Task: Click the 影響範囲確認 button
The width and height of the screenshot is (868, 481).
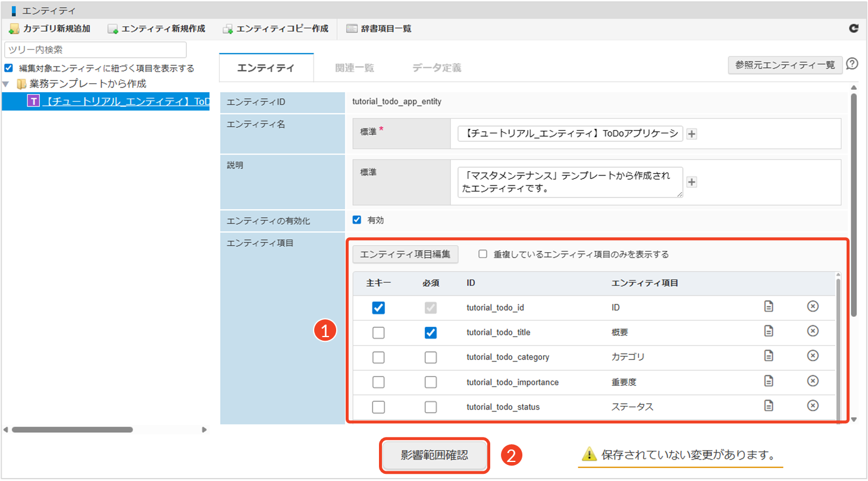Action: tap(435, 455)
